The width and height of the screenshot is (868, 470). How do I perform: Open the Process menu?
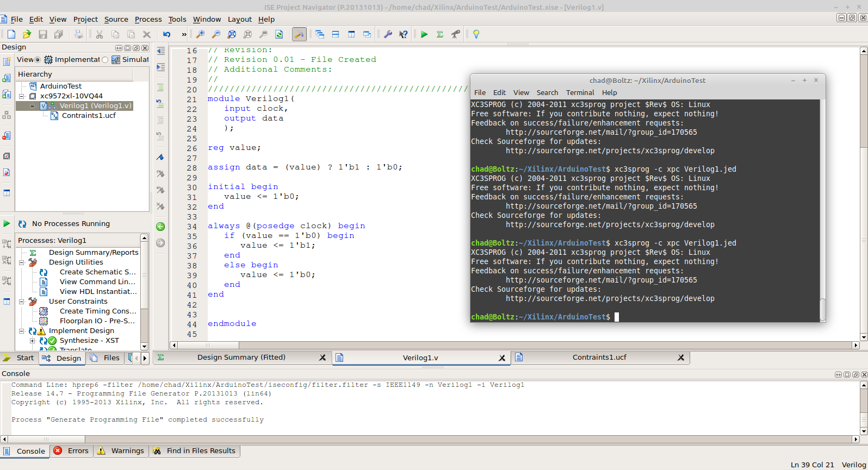tap(148, 19)
